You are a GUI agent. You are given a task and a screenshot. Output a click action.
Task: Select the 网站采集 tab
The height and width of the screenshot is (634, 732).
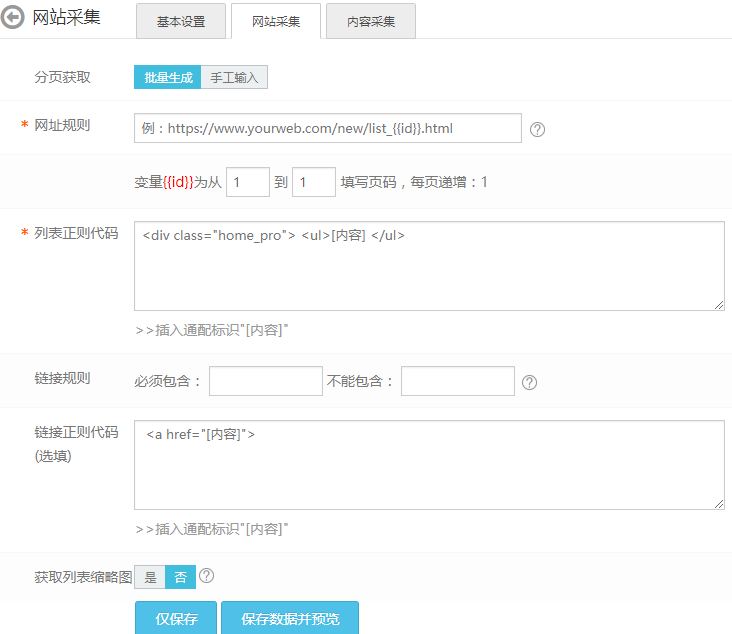pos(276,21)
